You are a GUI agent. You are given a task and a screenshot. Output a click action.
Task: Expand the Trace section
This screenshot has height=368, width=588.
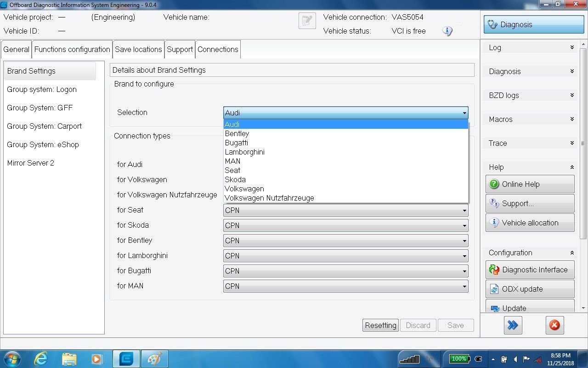572,143
